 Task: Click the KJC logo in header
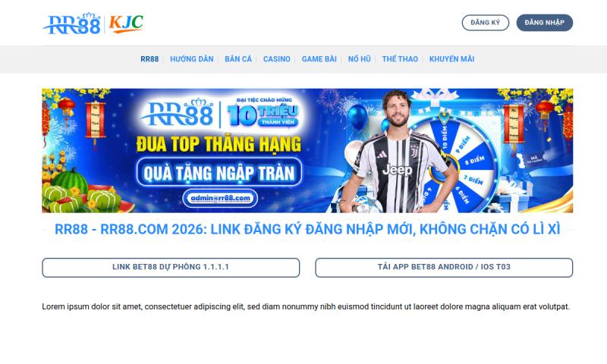(126, 24)
